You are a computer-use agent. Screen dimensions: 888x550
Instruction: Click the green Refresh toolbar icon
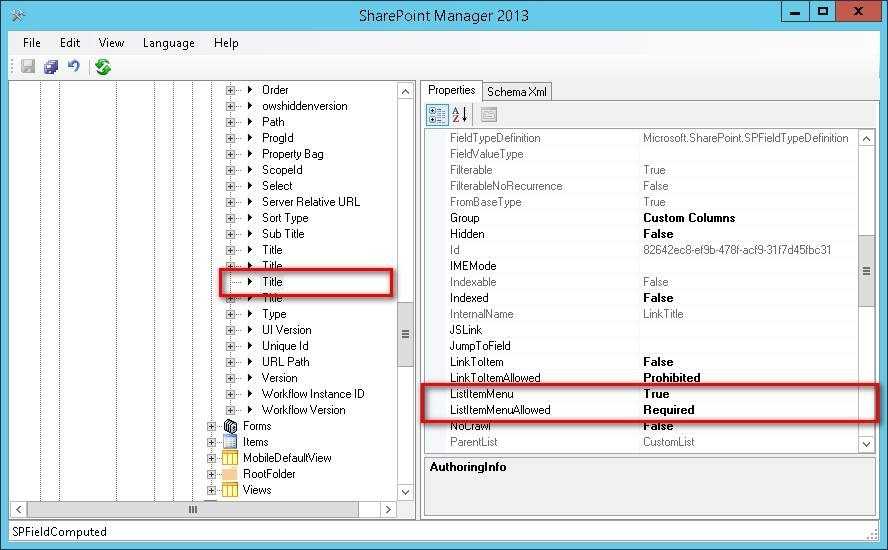coord(103,67)
